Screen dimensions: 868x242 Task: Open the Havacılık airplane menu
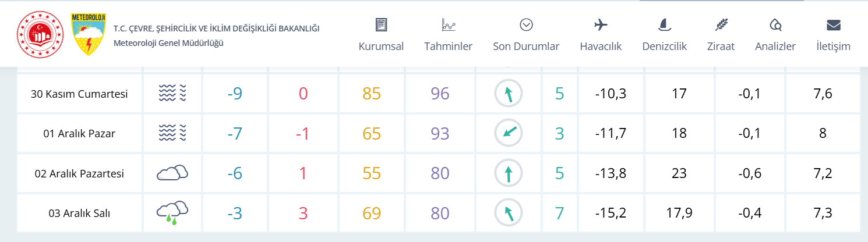tap(601, 35)
